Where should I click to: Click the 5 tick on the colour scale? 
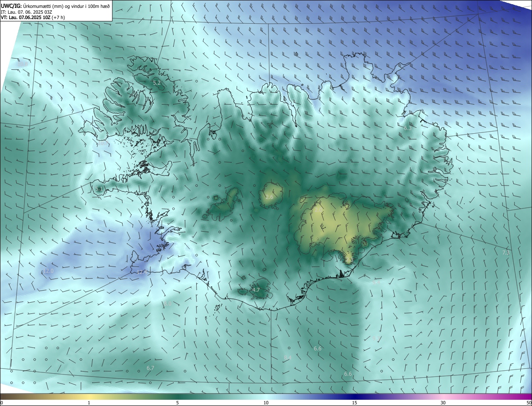tap(177, 403)
